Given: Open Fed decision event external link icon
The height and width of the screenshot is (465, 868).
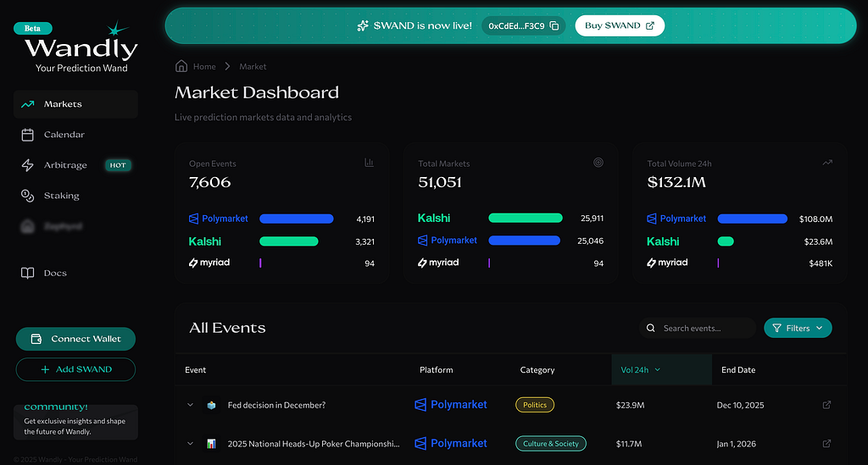Looking at the screenshot, I should click(826, 405).
